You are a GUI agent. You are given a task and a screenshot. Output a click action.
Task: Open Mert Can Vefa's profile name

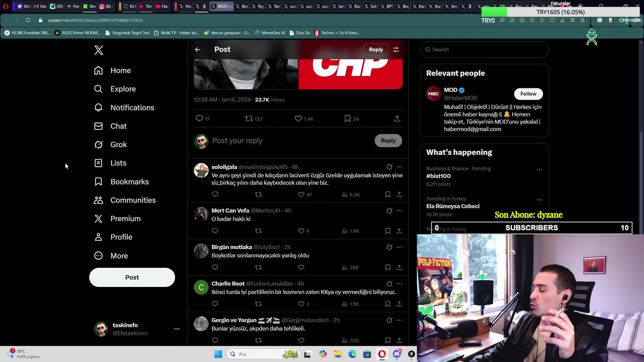point(230,211)
